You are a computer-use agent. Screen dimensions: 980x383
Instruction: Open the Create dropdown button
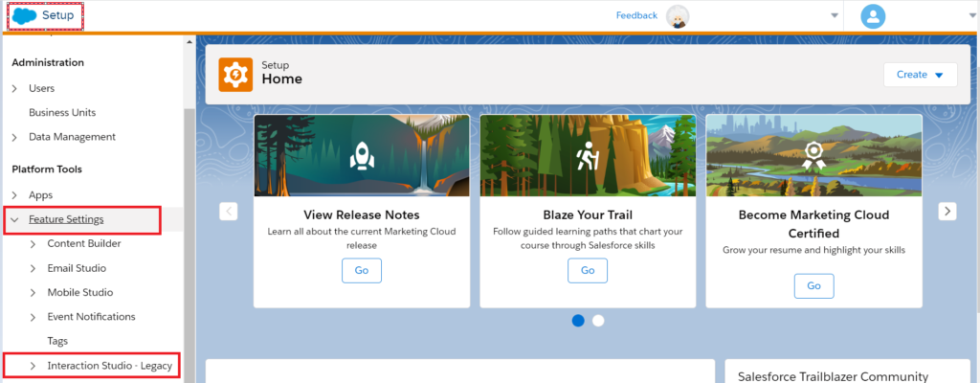click(x=920, y=75)
